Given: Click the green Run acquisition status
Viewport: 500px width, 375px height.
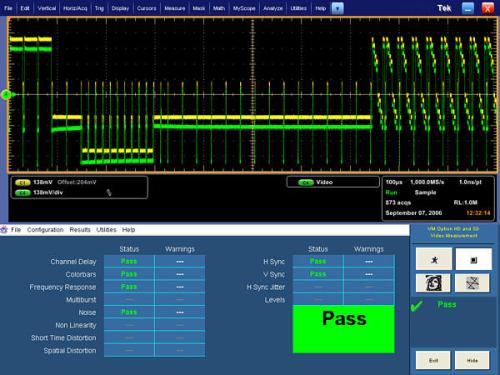Looking at the screenshot, I should (391, 192).
